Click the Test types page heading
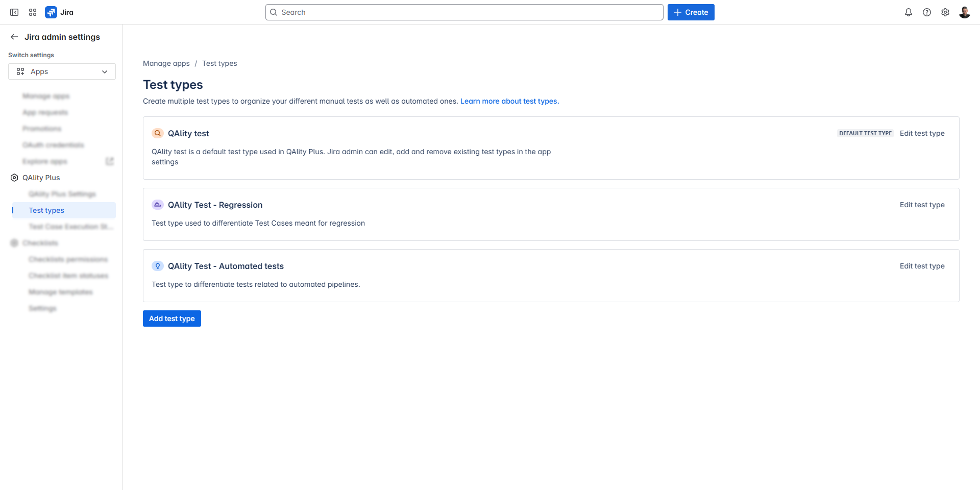 point(173,85)
